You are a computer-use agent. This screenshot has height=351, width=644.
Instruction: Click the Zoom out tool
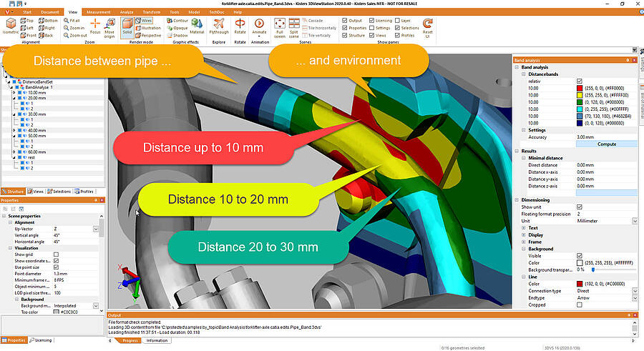[75, 35]
